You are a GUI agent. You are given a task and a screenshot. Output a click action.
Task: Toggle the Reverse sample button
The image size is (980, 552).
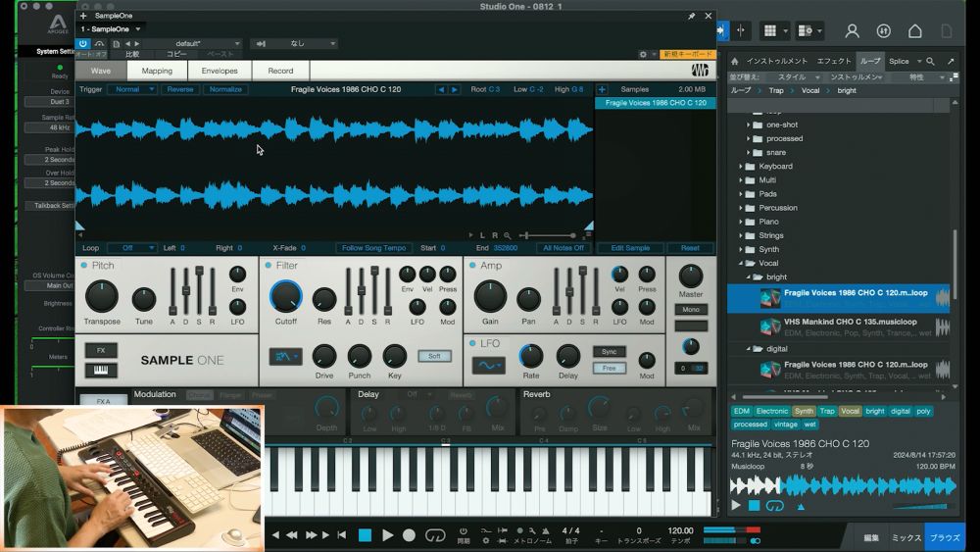[180, 89]
